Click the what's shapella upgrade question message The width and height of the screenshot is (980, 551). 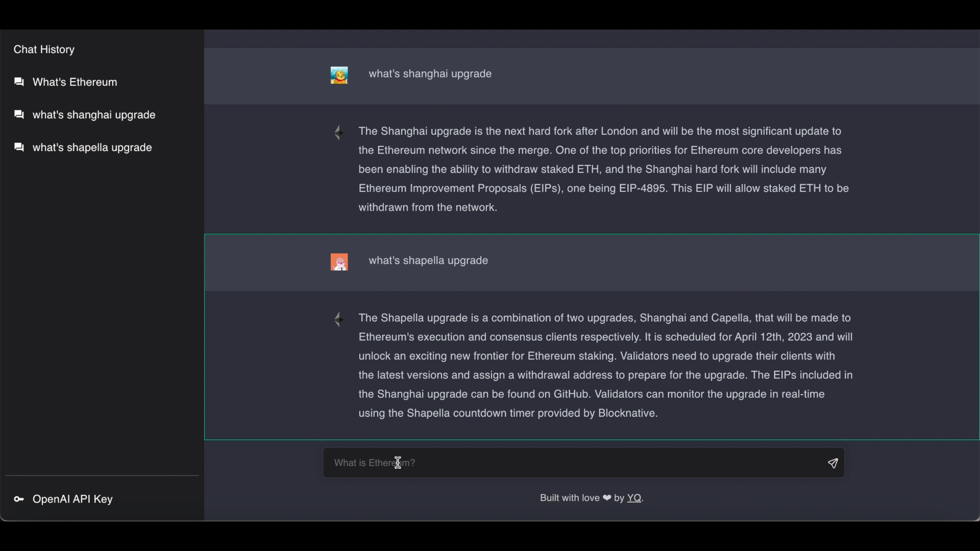[x=428, y=261]
